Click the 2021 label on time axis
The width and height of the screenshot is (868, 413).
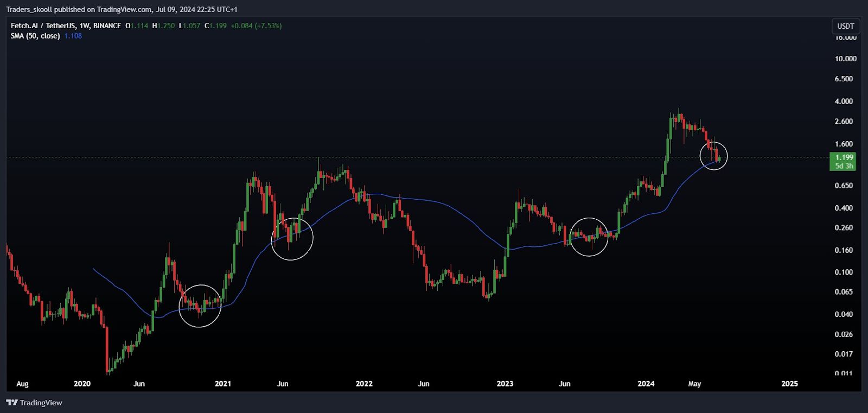223,384
